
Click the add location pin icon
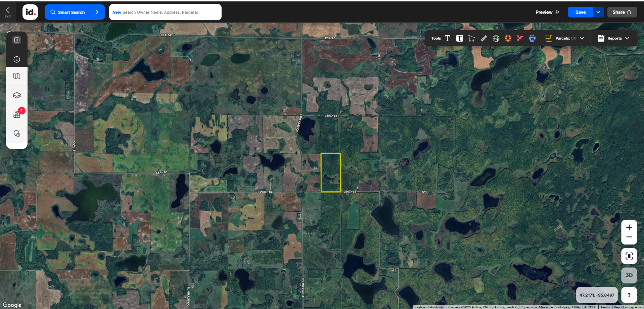pyautogui.click(x=17, y=134)
